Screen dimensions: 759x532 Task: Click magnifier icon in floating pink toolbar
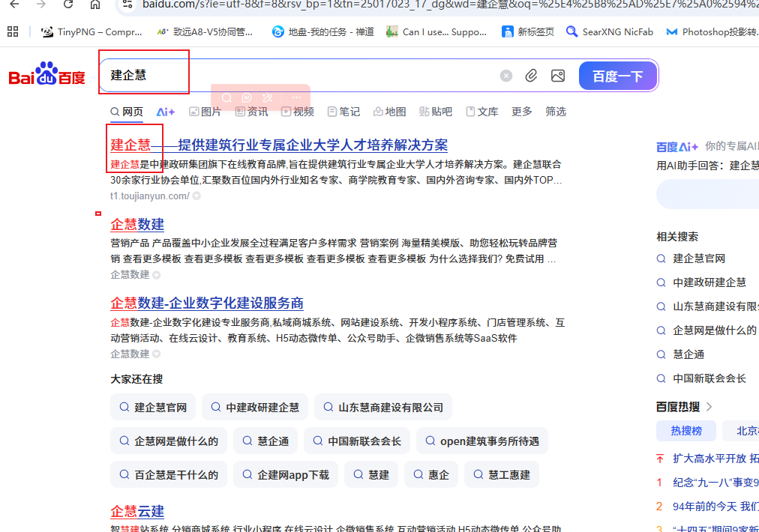click(x=226, y=97)
